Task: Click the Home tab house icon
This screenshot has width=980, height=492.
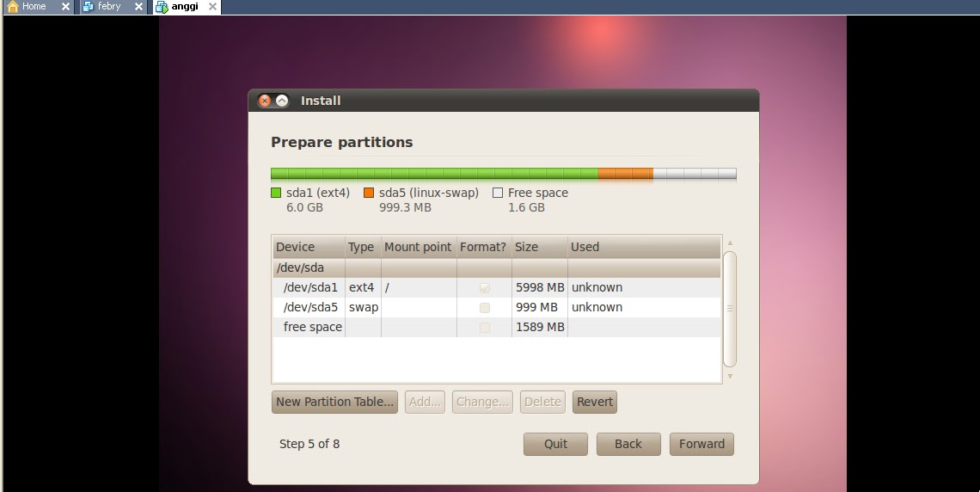Action: click(x=13, y=7)
